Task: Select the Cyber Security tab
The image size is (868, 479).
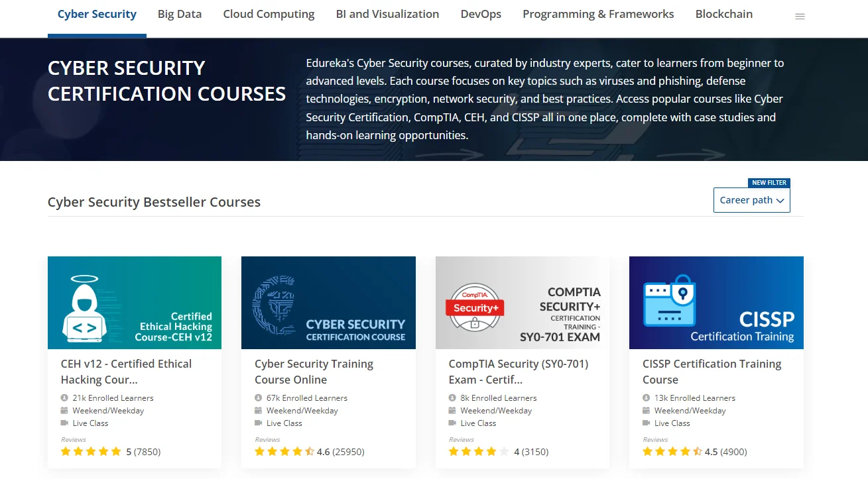Action: (97, 14)
